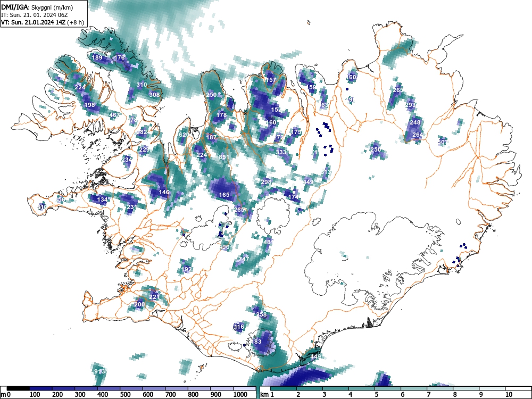Click the '747' visibility value

coord(244,259)
